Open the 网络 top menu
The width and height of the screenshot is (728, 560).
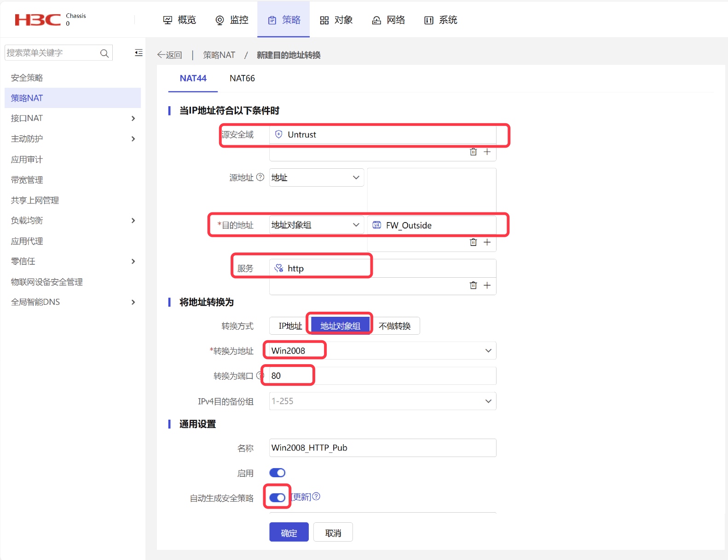pos(388,20)
